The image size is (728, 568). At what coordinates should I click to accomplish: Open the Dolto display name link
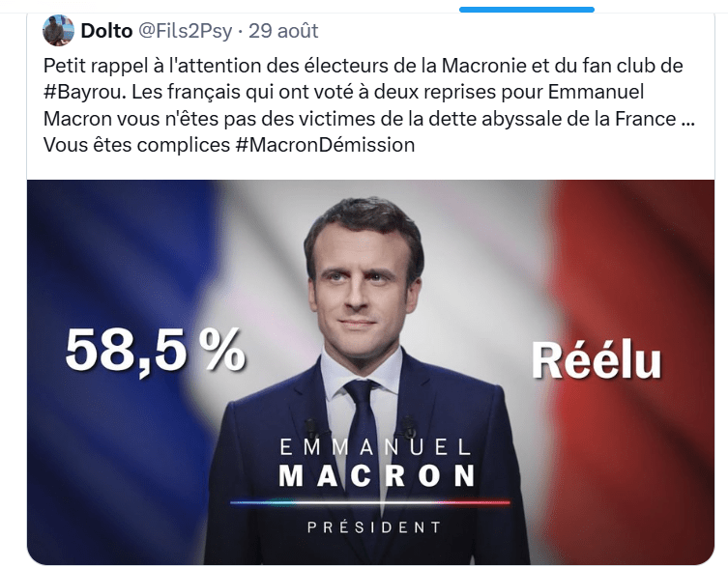(106, 30)
